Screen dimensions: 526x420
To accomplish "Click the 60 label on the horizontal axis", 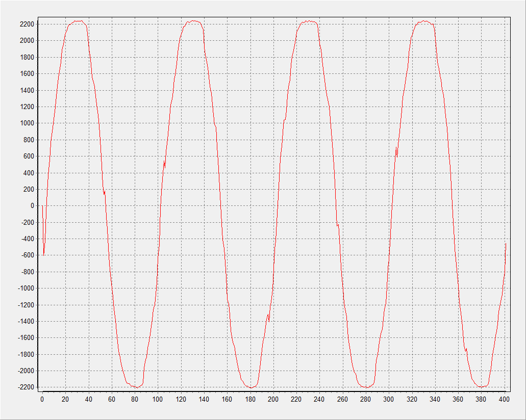I will pos(111,399).
